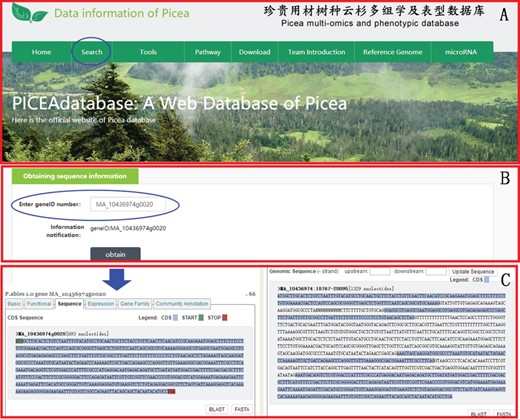Open the Search menu item
520x419 pixels.
[x=92, y=52]
